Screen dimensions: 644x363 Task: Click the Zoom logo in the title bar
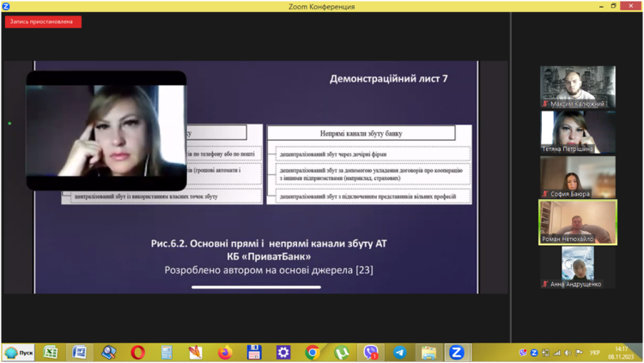6,6
